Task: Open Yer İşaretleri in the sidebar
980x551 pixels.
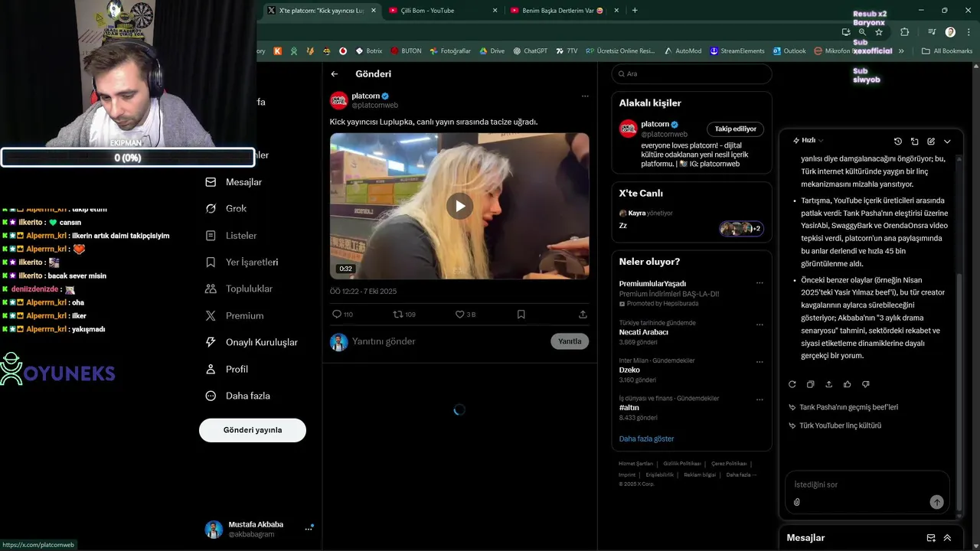Action: pos(242,262)
